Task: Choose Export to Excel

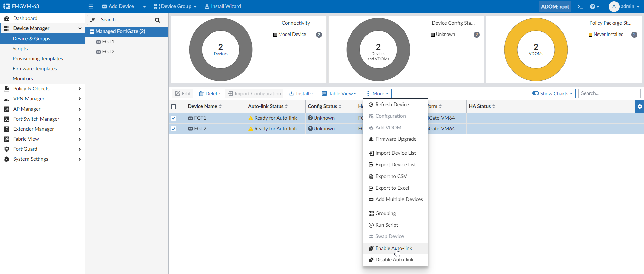Action: click(395, 188)
